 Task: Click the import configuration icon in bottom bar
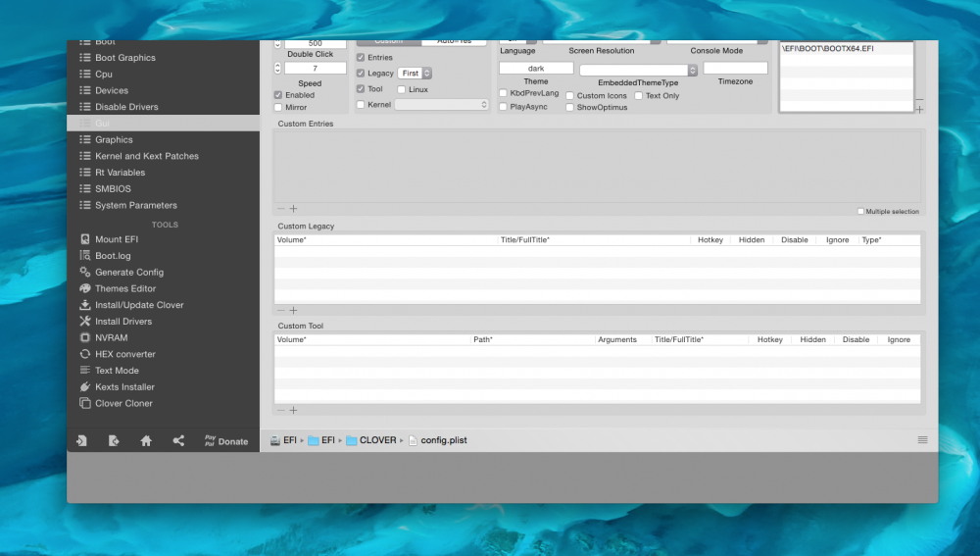coord(81,441)
